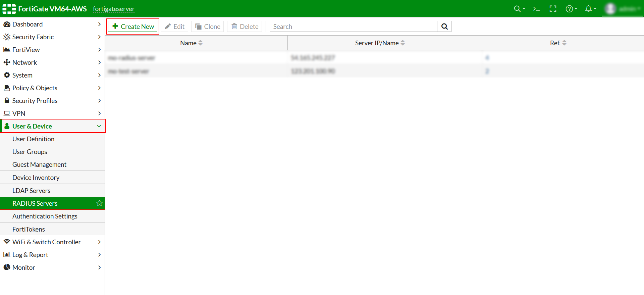Expand the Security Profiles chevron
This screenshot has height=295, width=644.
(x=99, y=101)
